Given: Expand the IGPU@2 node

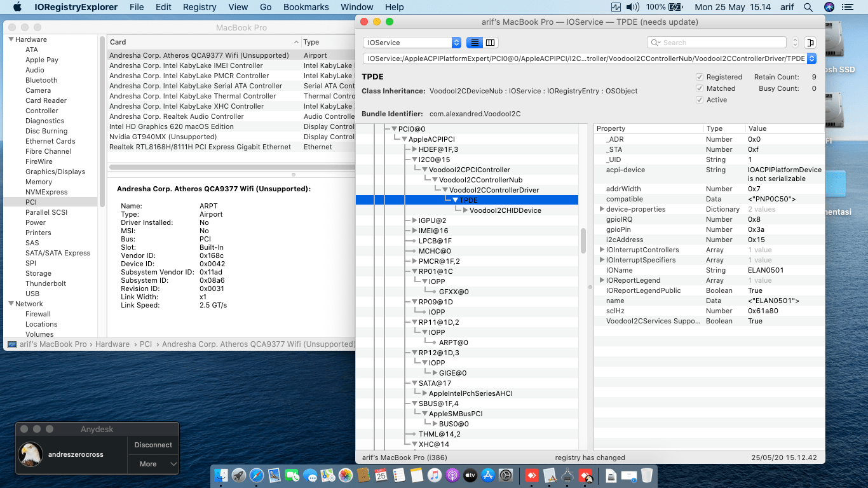Looking at the screenshot, I should (x=414, y=220).
